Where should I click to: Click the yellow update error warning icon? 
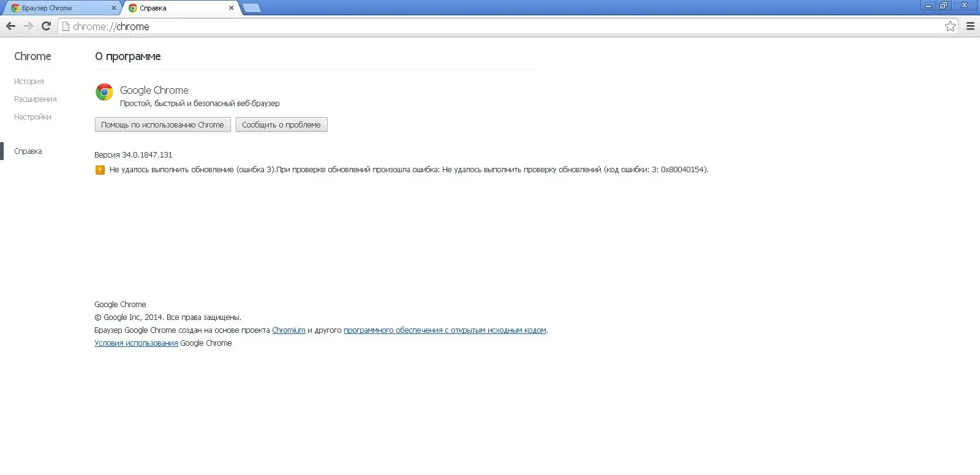[x=100, y=170]
